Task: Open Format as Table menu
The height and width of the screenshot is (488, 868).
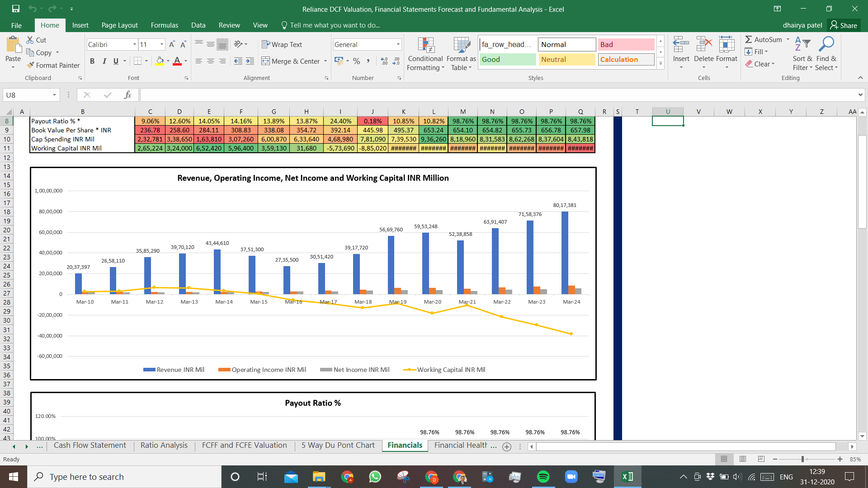Action: coord(461,54)
